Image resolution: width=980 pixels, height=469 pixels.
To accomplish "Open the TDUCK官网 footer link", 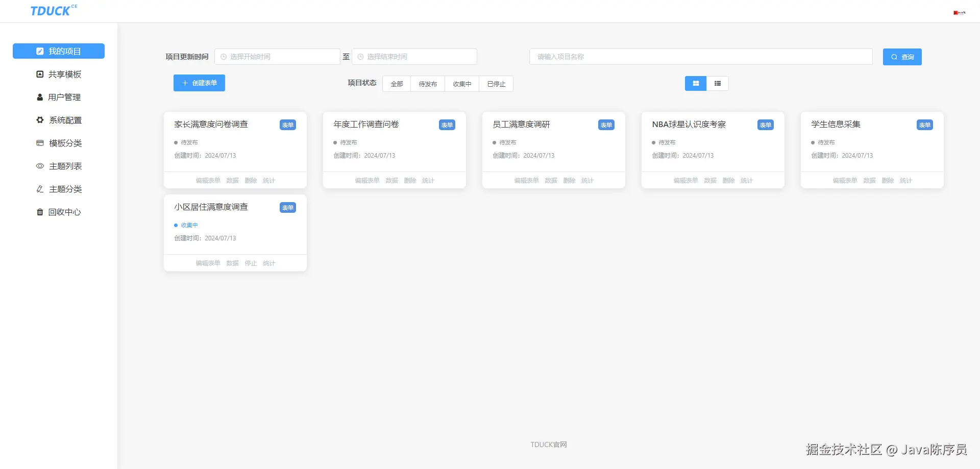I will coord(549,445).
